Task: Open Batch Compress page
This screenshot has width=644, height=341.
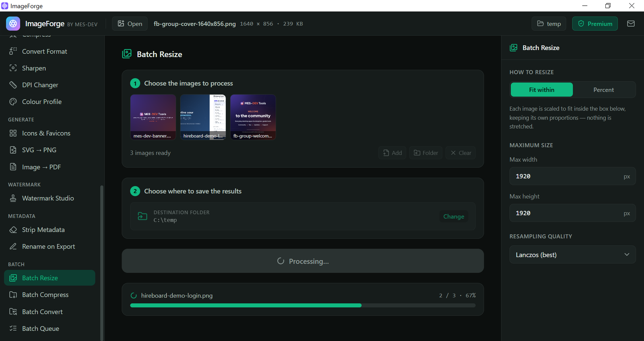Action: [50, 295]
